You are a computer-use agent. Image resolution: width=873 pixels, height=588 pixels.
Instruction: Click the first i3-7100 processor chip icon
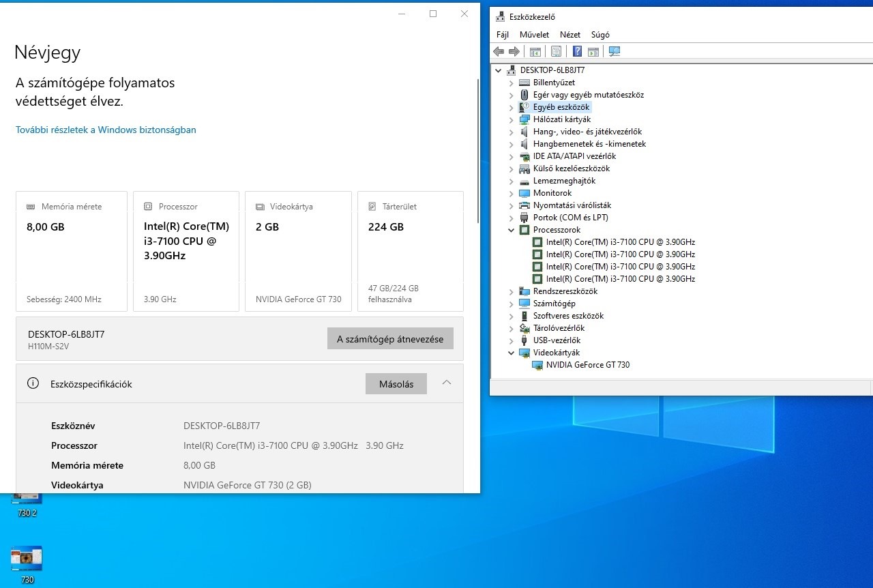(537, 242)
